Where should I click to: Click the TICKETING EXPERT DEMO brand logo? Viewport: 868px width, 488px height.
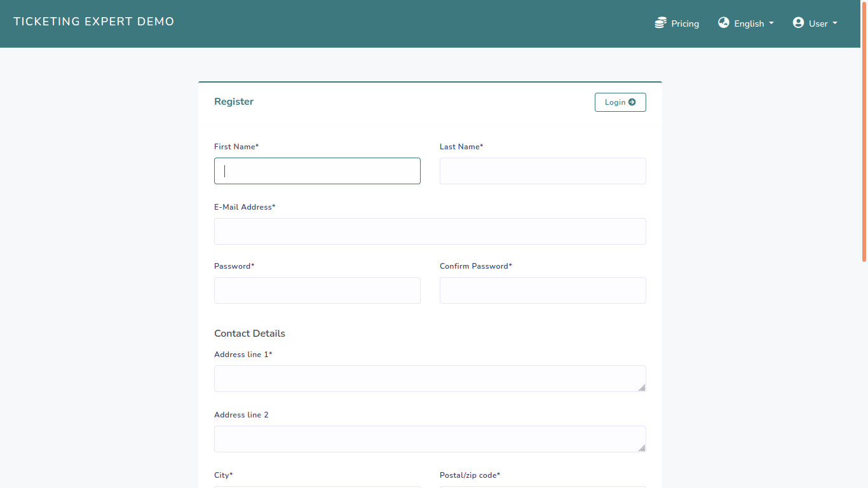pos(93,21)
